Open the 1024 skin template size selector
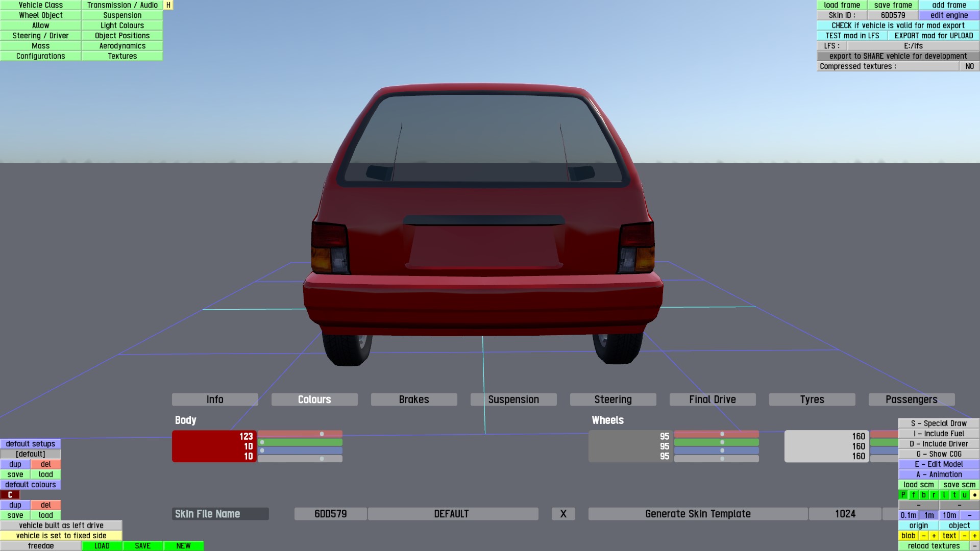This screenshot has height=551, width=980. pyautogui.click(x=845, y=514)
